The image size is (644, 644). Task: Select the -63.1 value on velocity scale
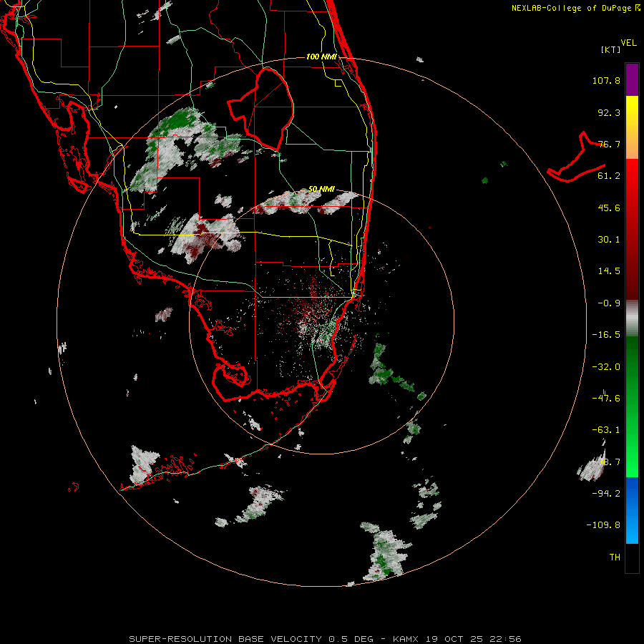(x=606, y=430)
